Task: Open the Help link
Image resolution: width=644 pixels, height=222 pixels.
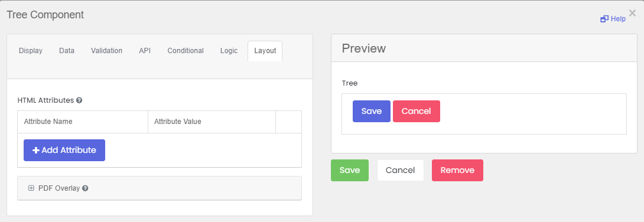Action: click(613, 19)
